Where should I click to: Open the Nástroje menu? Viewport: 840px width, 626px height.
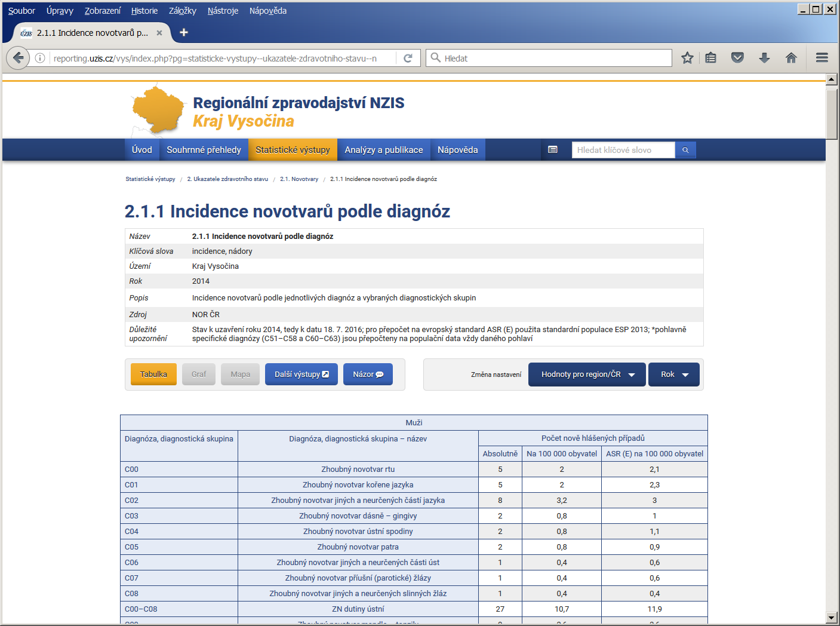click(223, 11)
